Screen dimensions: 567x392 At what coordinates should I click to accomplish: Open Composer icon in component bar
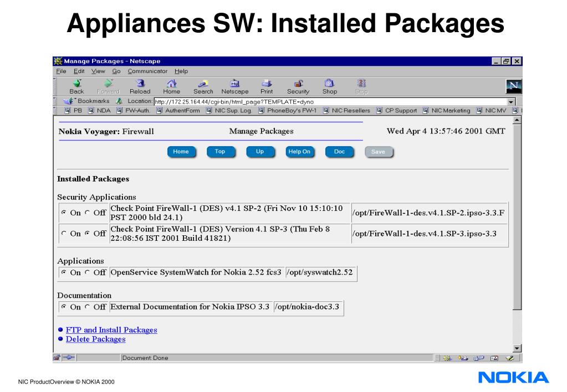[510, 358]
